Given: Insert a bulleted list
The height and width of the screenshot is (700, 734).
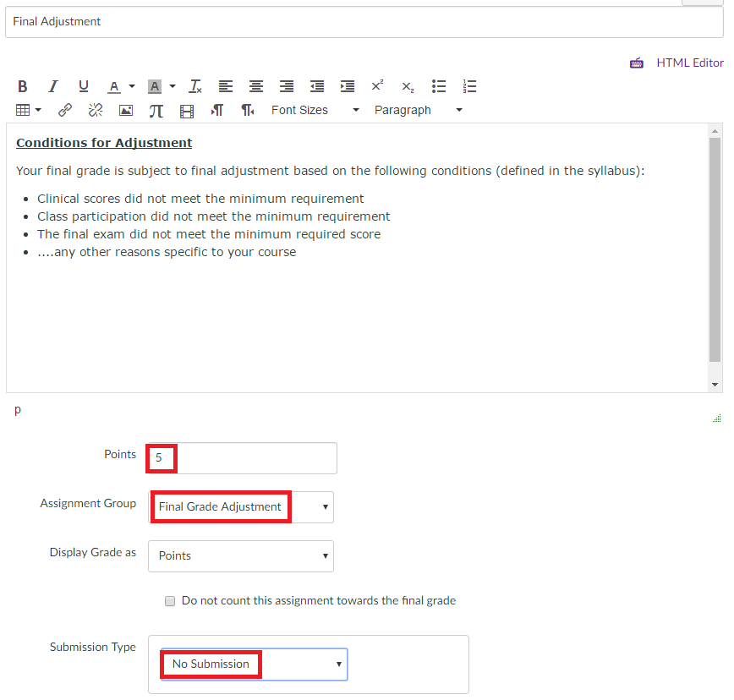Looking at the screenshot, I should coord(439,86).
